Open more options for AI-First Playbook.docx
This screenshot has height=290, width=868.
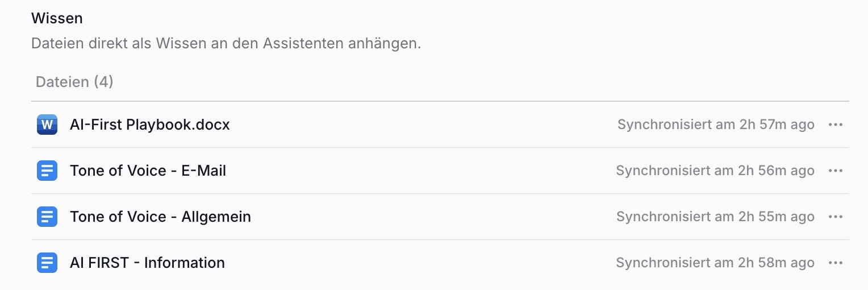tap(835, 125)
